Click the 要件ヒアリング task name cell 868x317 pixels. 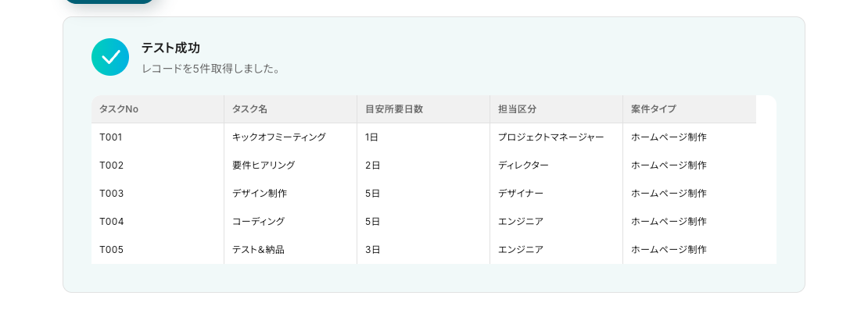pyautogui.click(x=264, y=166)
